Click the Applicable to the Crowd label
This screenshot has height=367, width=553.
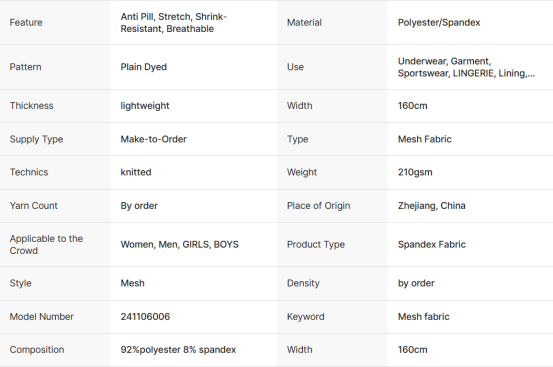[46, 244]
